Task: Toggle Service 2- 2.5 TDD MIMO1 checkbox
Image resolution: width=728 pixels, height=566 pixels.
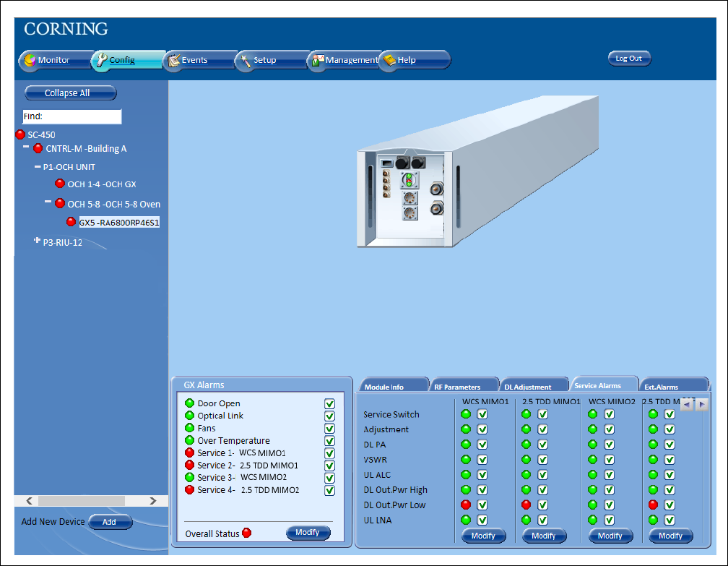Action: point(329,466)
